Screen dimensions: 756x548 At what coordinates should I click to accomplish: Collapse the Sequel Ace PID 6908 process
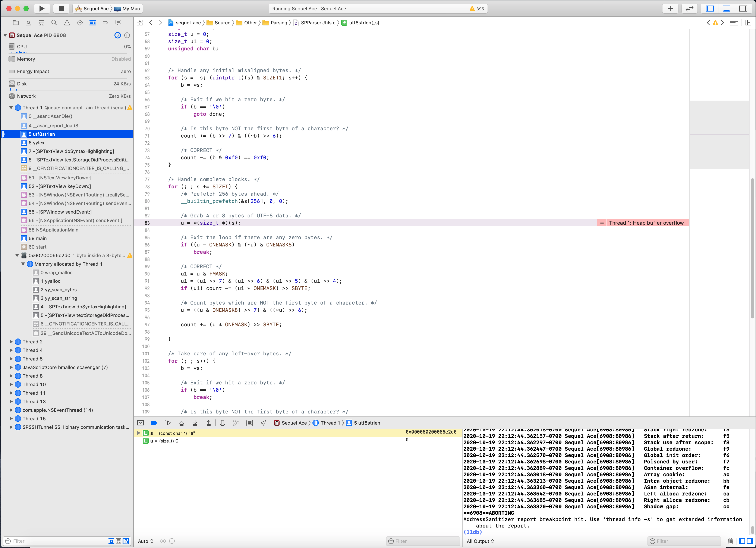pyautogui.click(x=5, y=35)
